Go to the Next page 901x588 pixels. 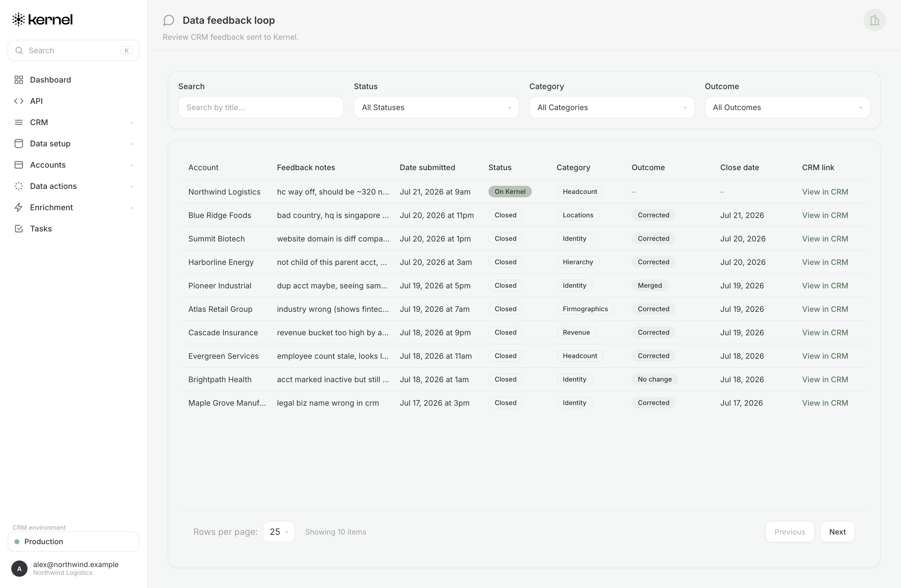point(837,532)
